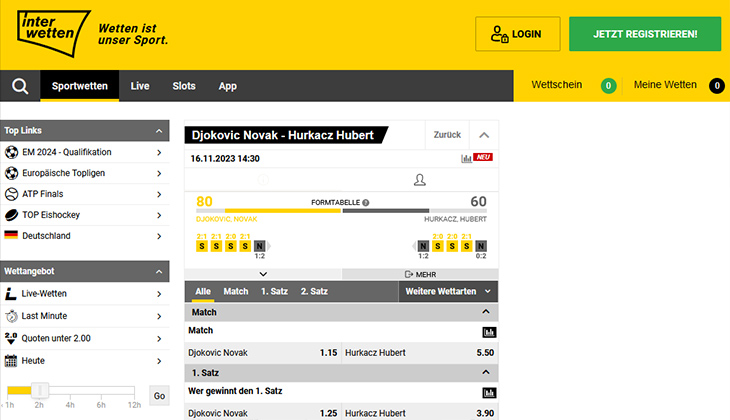
Task: Select the Alle bet filter tab
Action: [x=203, y=291]
